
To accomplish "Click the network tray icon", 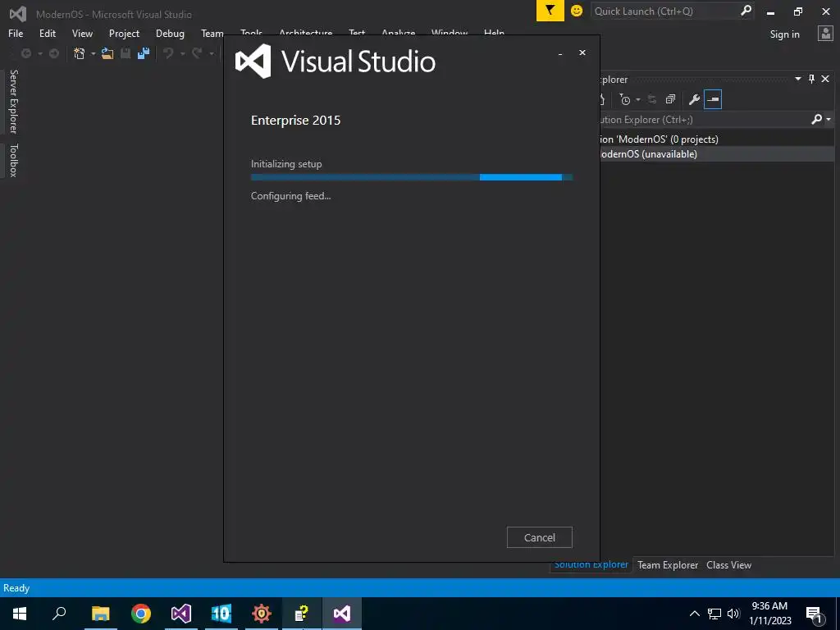I will (714, 614).
